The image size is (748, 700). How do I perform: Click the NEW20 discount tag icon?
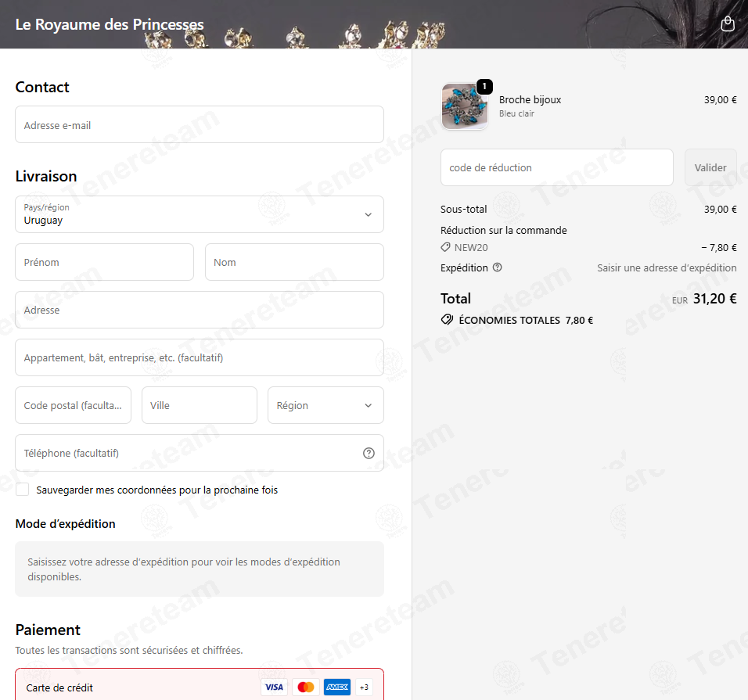coord(445,247)
